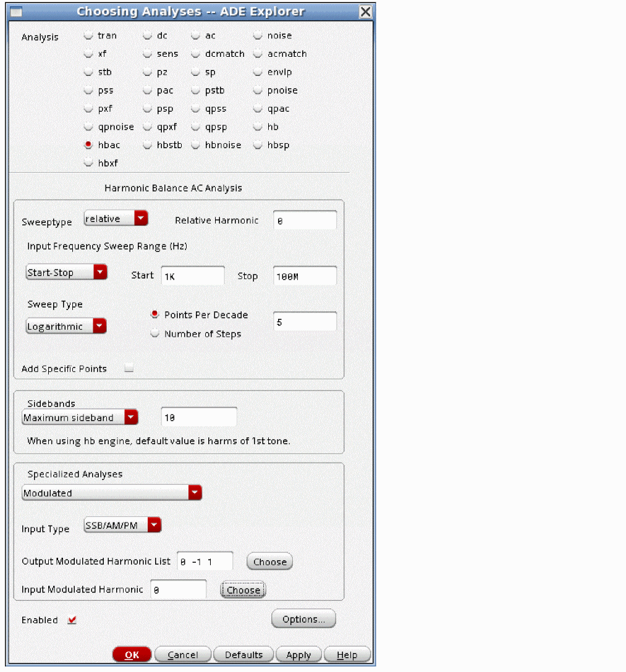Enable Add Specific Points checkbox
626x672 pixels.
(129, 368)
